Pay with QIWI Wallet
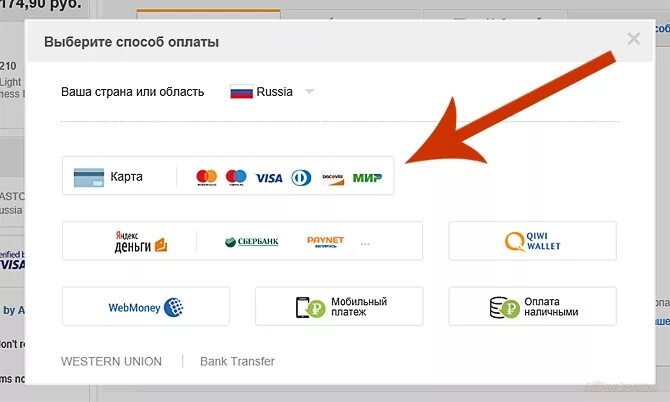The width and height of the screenshot is (670, 402). (532, 241)
